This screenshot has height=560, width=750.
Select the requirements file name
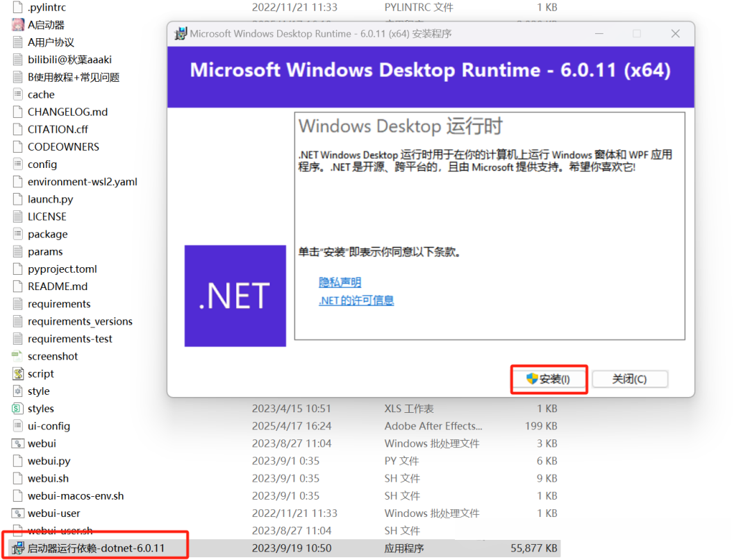[59, 304]
